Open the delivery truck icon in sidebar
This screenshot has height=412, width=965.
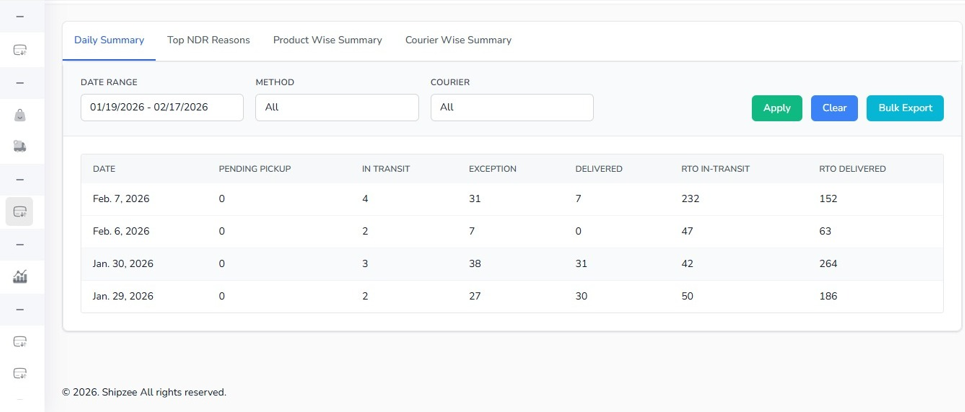(x=20, y=146)
